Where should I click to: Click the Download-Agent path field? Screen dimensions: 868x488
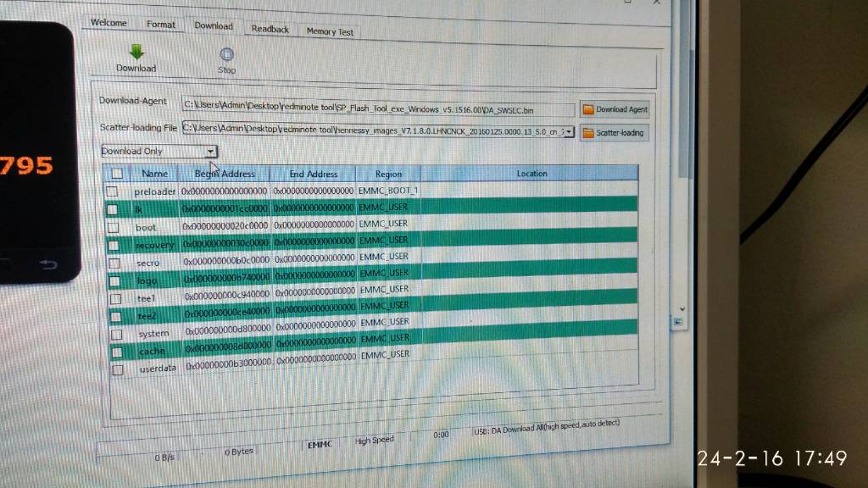pyautogui.click(x=378, y=108)
